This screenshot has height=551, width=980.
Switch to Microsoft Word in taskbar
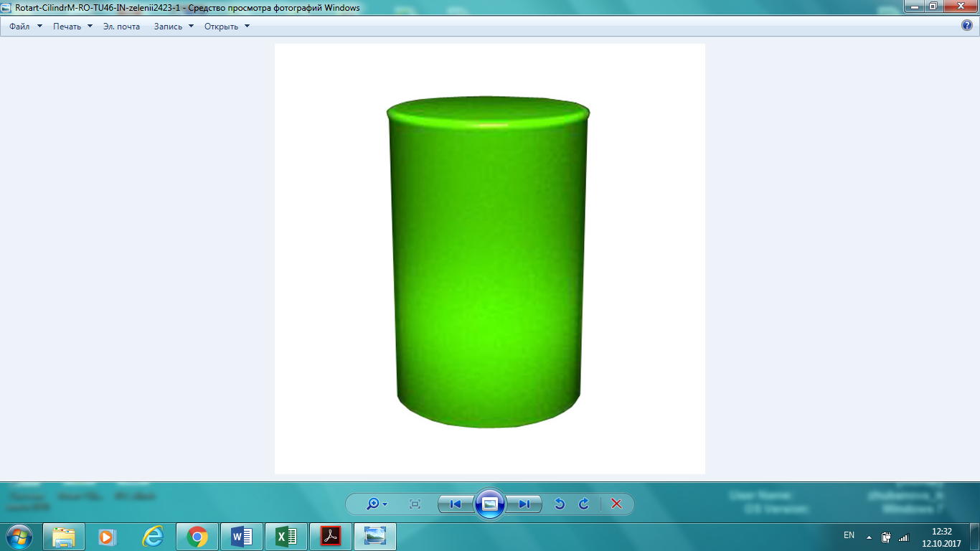click(x=242, y=537)
